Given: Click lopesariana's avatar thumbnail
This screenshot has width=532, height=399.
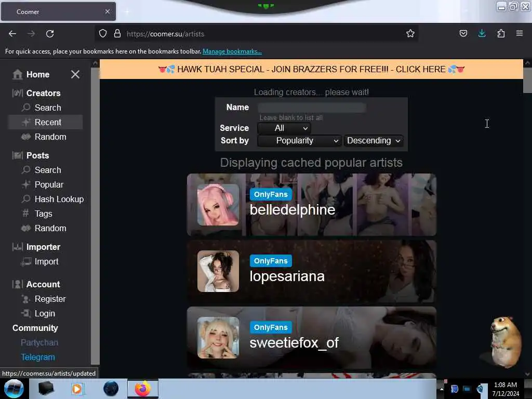Looking at the screenshot, I should coord(218,271).
